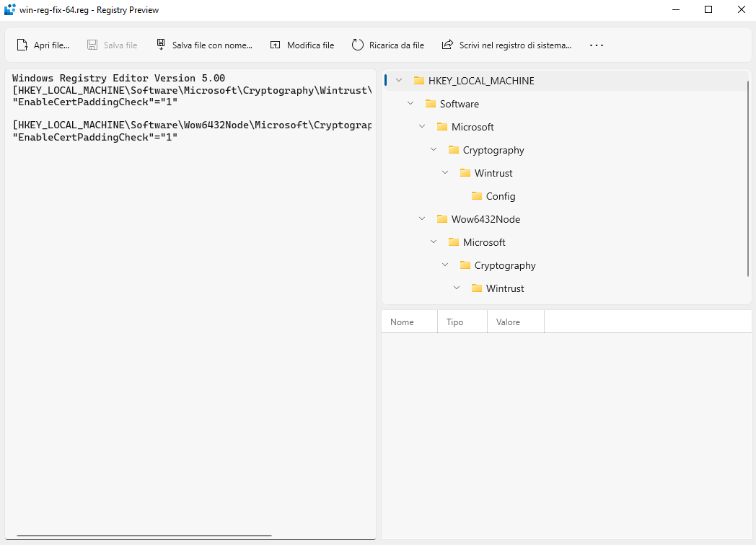Viewport: 756px width, 545px height.
Task: Open the three-dots more options menu
Action: 596,45
